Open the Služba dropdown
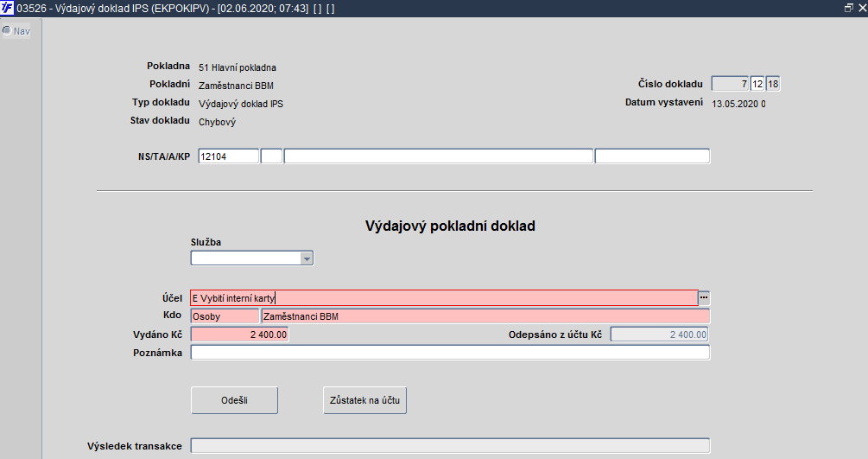This screenshot has width=868, height=459. [307, 258]
